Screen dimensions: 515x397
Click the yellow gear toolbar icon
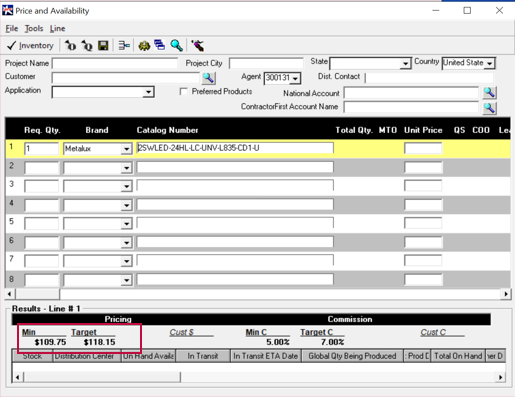point(144,45)
